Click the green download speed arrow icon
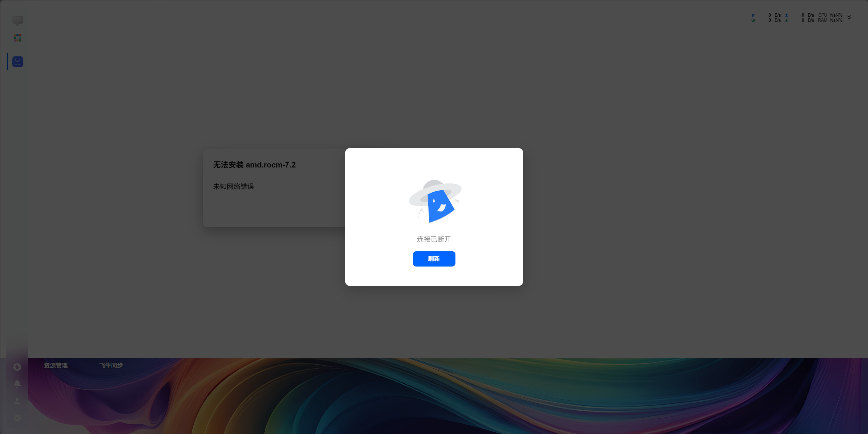Viewport: 868px width, 434px height. 787,20
